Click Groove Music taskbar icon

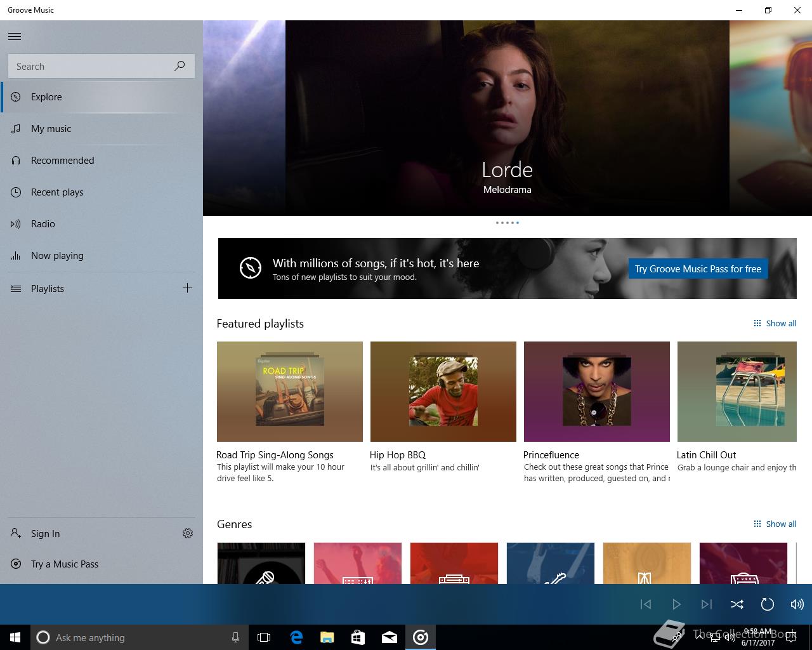[421, 637]
